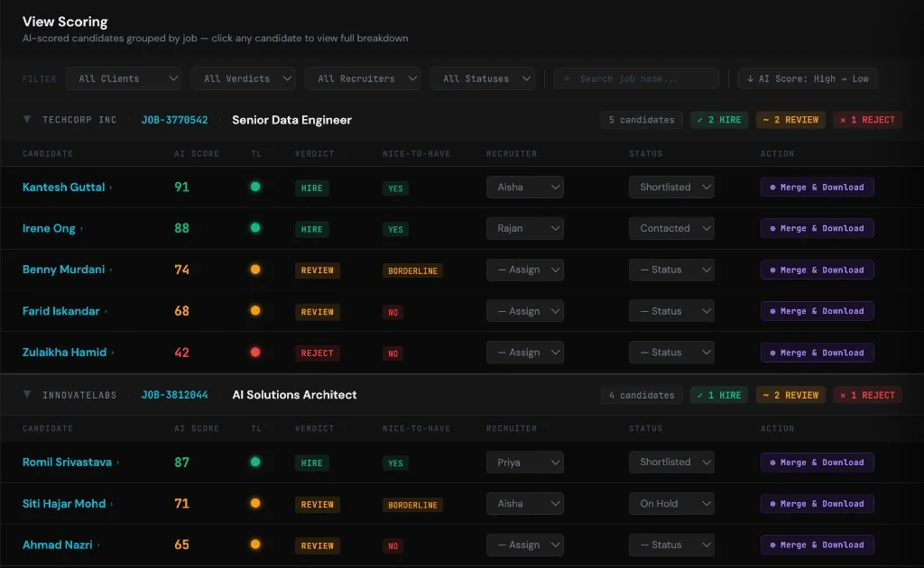
Task: Click Romil Srivastava's green traffic light dot
Action: click(x=255, y=462)
